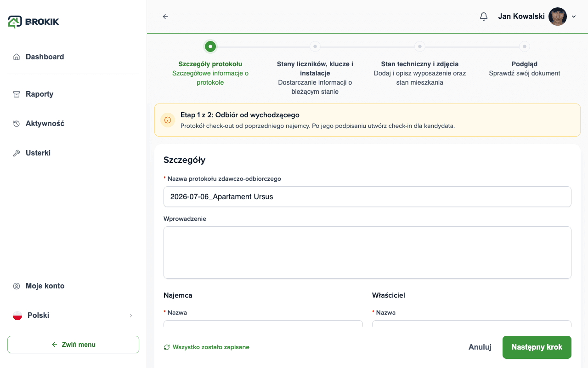Image resolution: width=588 pixels, height=368 pixels.
Task: Click the Brokik logo
Action: [x=34, y=22]
